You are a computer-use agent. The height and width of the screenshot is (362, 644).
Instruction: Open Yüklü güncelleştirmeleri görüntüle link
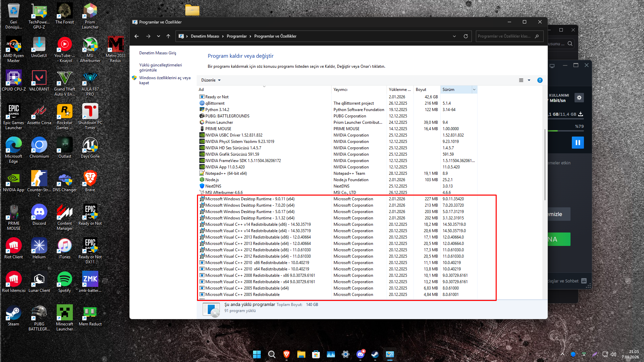point(160,67)
